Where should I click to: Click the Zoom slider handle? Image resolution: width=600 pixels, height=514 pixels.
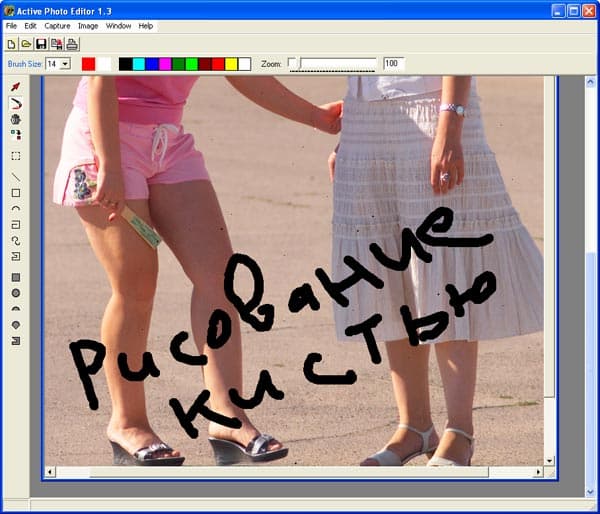click(293, 63)
